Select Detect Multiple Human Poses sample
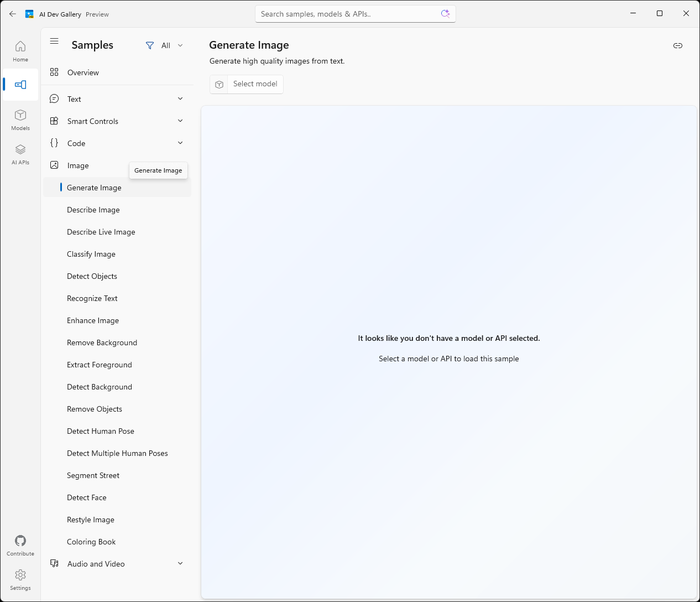700x602 pixels. (x=117, y=453)
